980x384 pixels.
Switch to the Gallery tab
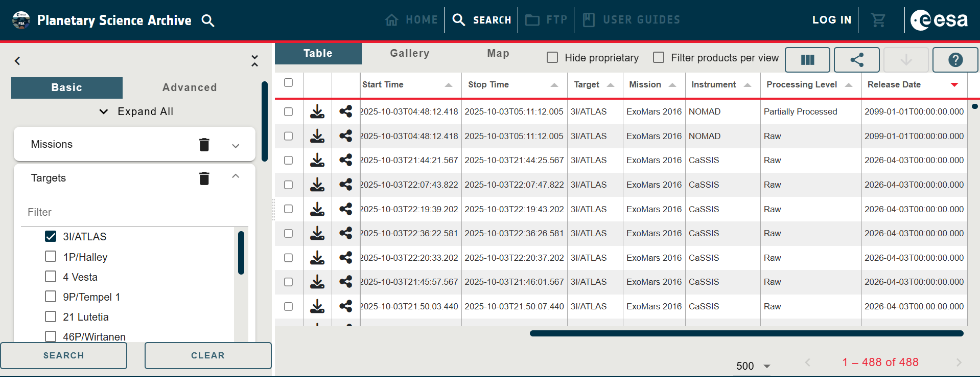(x=409, y=53)
